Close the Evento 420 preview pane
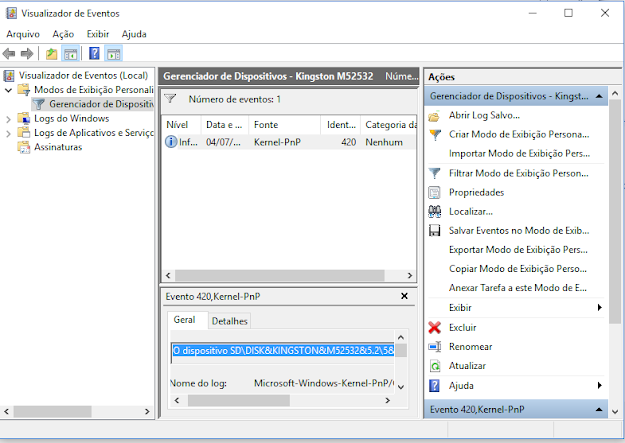Image resolution: width=625 pixels, height=443 pixels. [x=404, y=296]
